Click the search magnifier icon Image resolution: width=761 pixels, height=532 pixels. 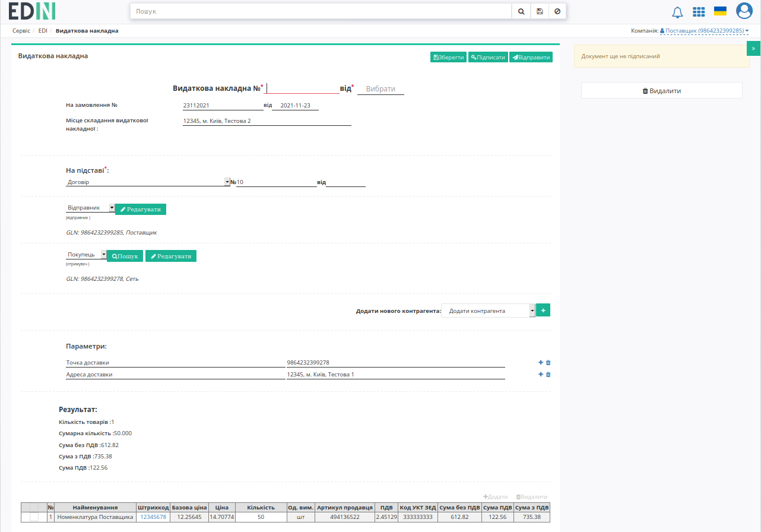coord(521,11)
